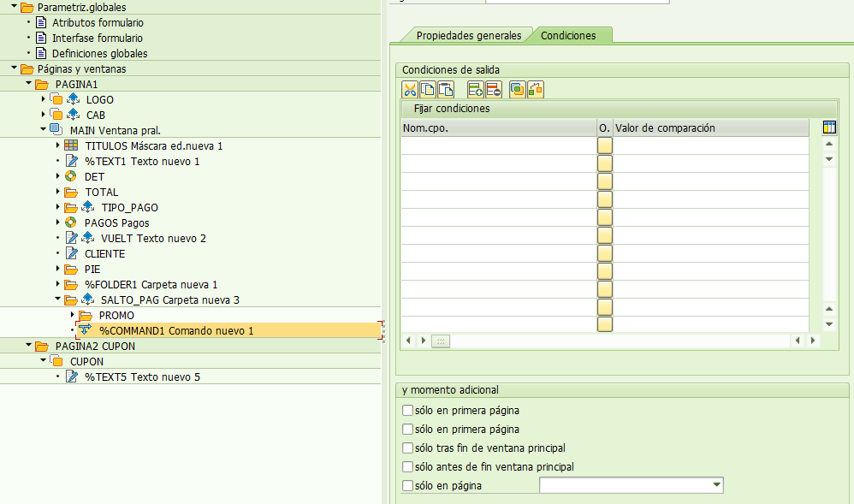Click the Insert row icon

click(476, 89)
